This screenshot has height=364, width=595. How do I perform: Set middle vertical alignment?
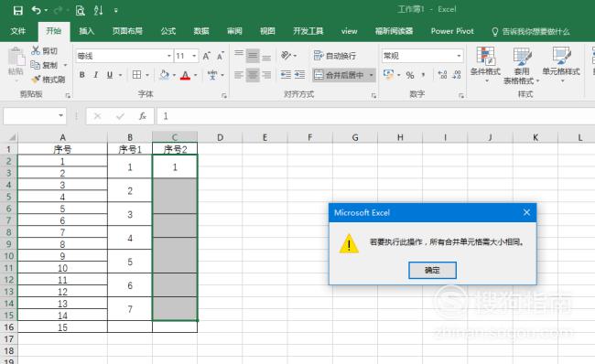[253, 56]
